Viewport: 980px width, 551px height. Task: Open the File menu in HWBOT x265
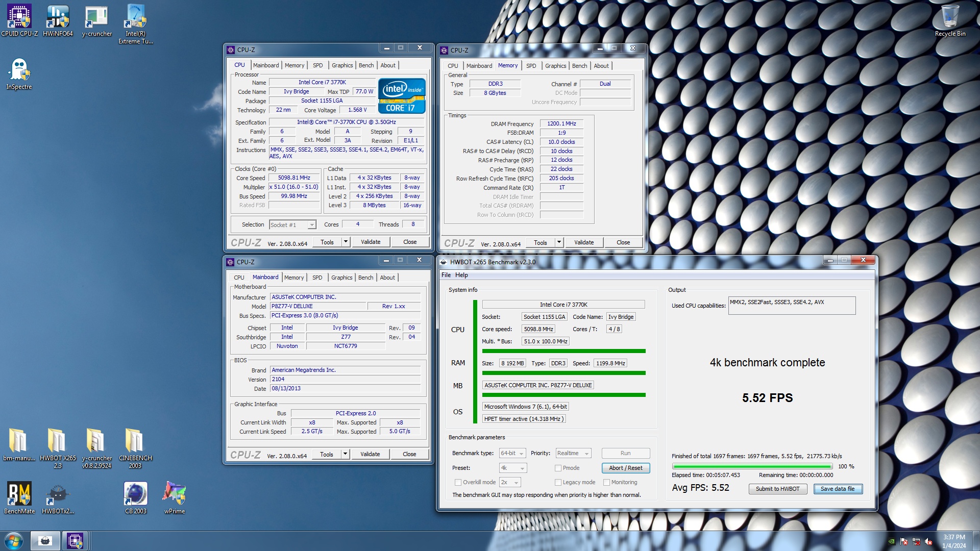point(446,275)
